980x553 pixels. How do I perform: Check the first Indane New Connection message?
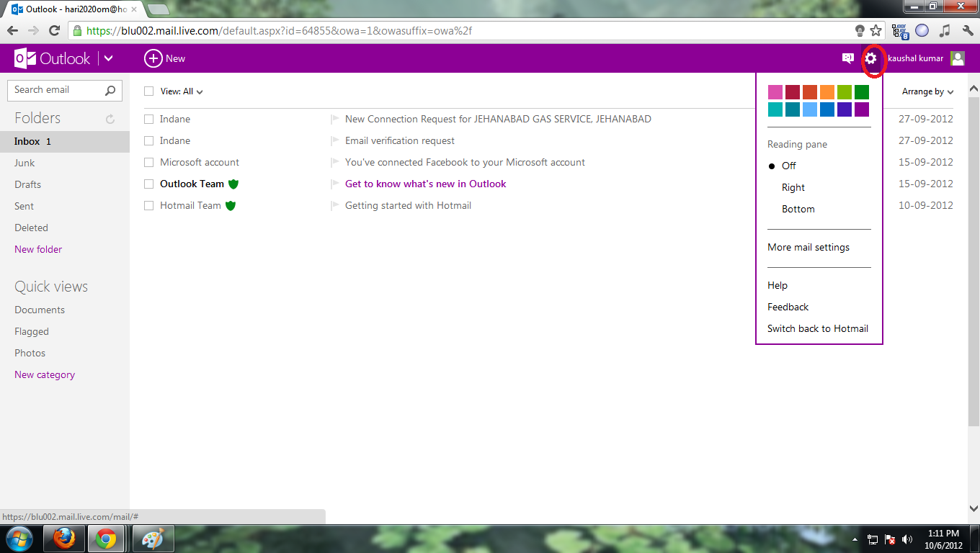[x=149, y=119]
